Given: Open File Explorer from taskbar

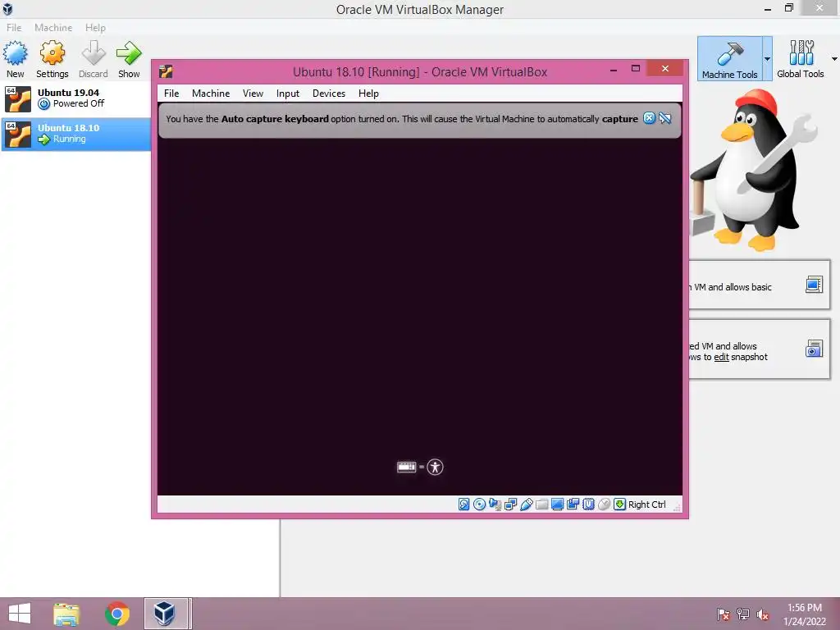Looking at the screenshot, I should coord(66,614).
